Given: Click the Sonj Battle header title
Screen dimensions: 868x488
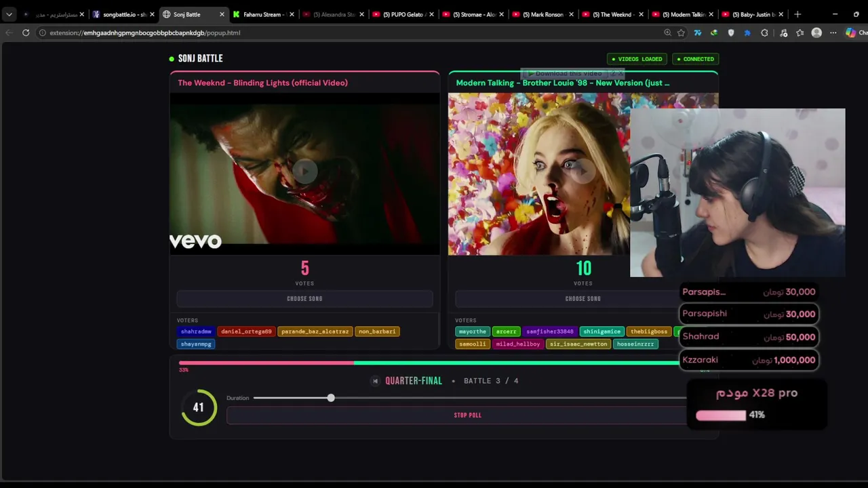Looking at the screenshot, I should point(200,58).
